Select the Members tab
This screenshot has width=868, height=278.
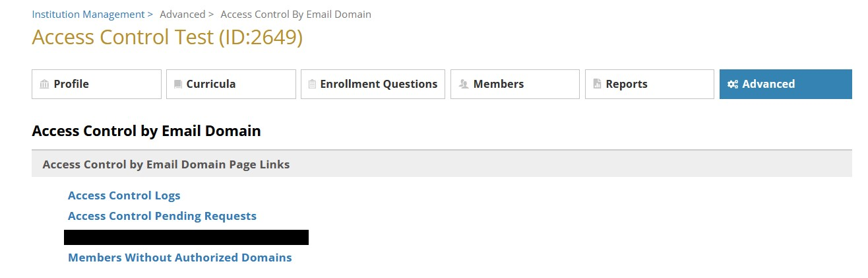[515, 85]
